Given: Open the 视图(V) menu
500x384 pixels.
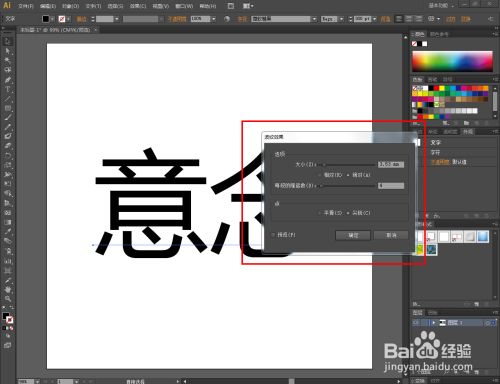Looking at the screenshot, I should tap(161, 6).
